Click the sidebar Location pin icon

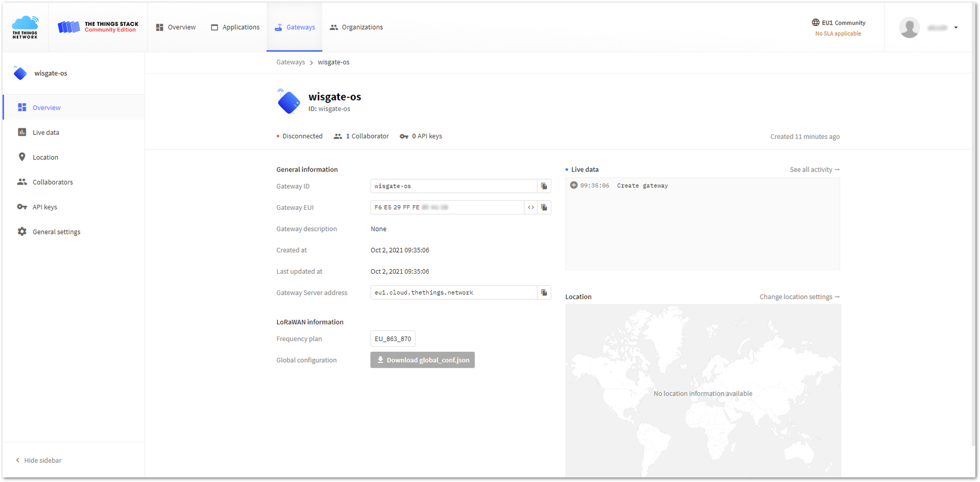coord(22,157)
